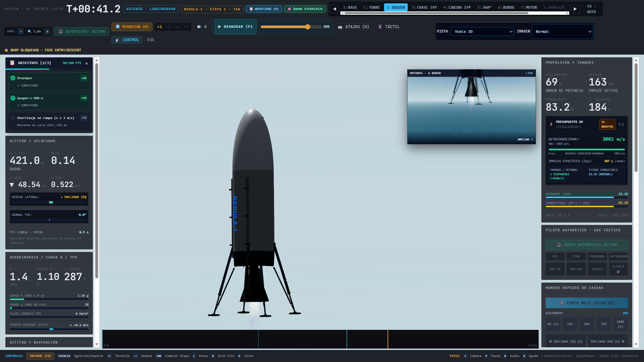Switch to camera 6: BORDO
The image size is (644, 362).
(506, 7)
